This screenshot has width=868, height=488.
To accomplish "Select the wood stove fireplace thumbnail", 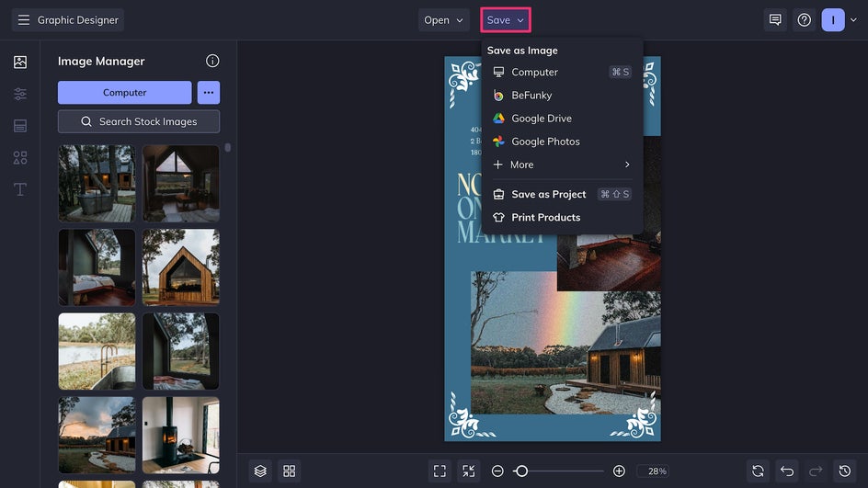I will [x=181, y=436].
